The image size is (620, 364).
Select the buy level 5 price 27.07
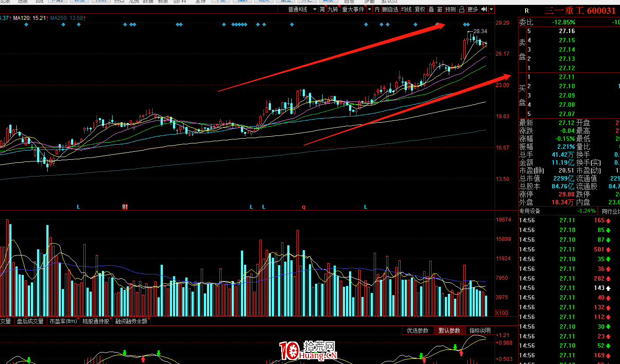coord(567,114)
